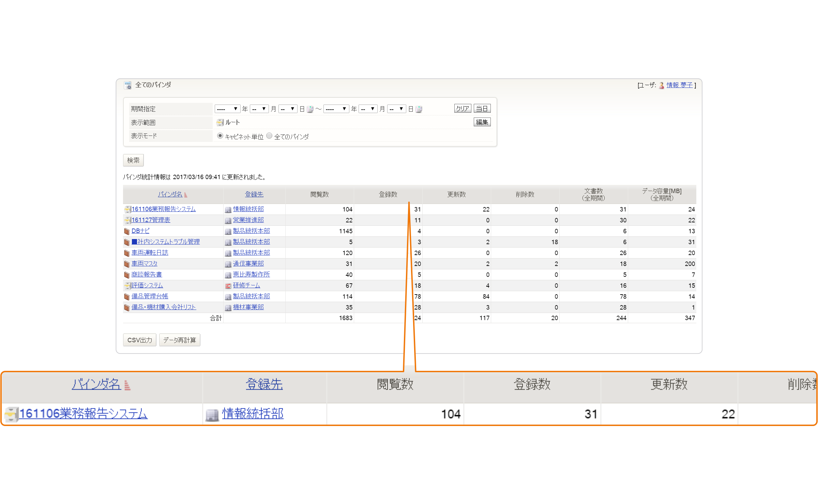Open 恵比寿製作所 organization link
The image size is (818, 504).
point(252,274)
